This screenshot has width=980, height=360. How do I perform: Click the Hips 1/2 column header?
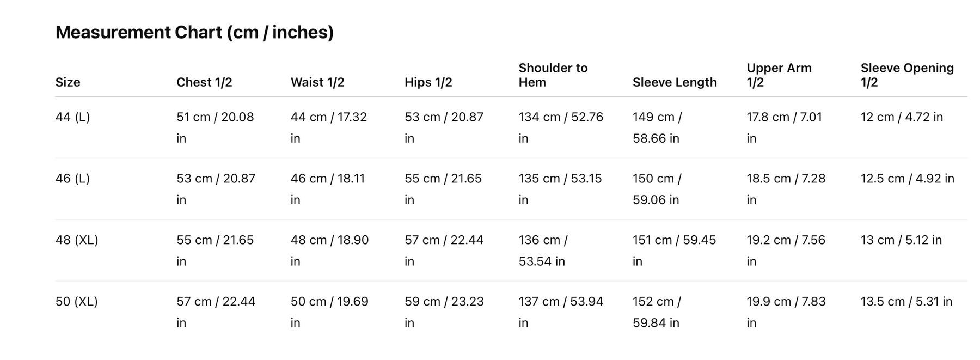428,82
